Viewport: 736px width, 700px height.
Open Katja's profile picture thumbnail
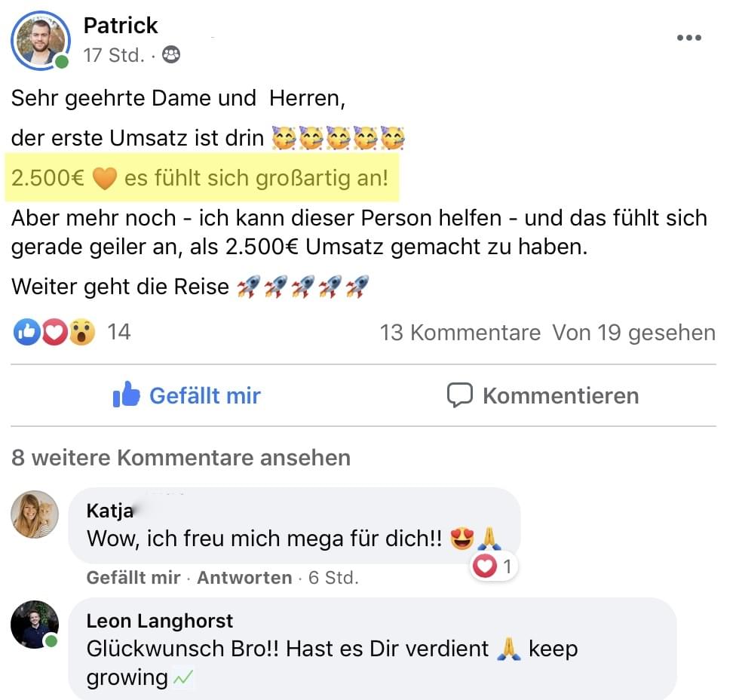coord(35,514)
